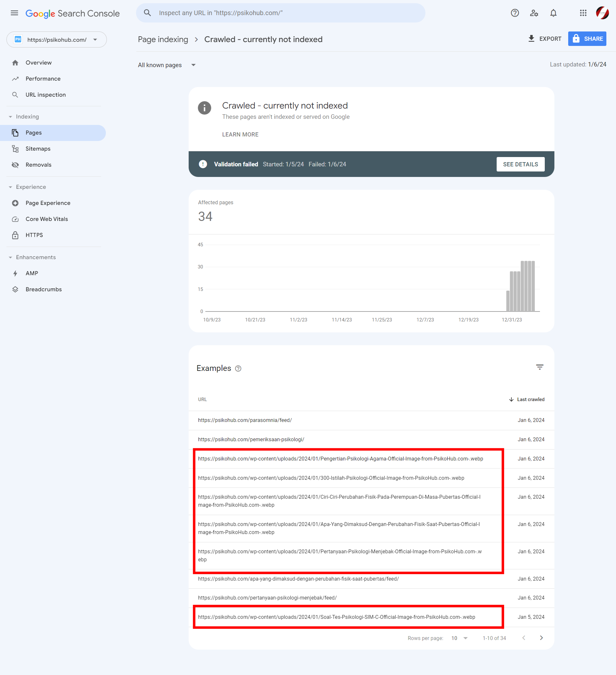Open the Google apps grid
This screenshot has height=675, width=616.
coord(583,13)
